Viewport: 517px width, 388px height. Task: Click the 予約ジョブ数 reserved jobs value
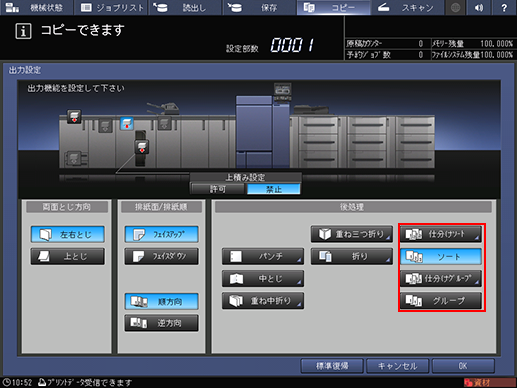(421, 55)
